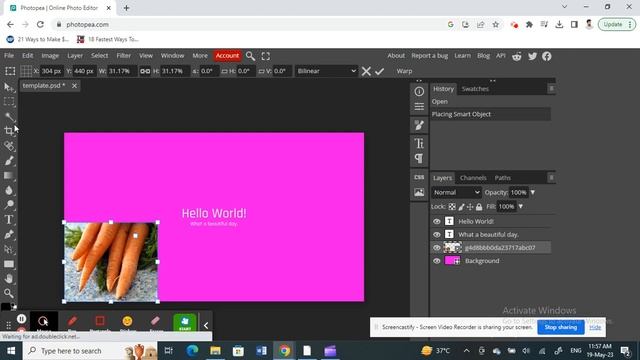Open the CSS panel icon
The image size is (640, 360).
pyautogui.click(x=419, y=177)
